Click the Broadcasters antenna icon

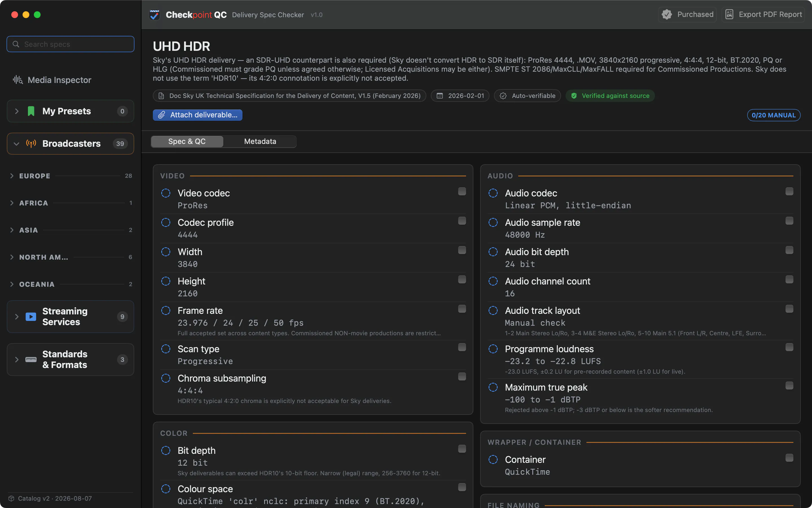click(31, 144)
